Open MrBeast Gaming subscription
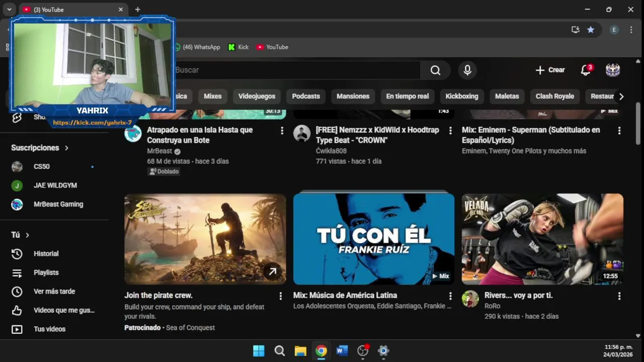 pyautogui.click(x=54, y=204)
